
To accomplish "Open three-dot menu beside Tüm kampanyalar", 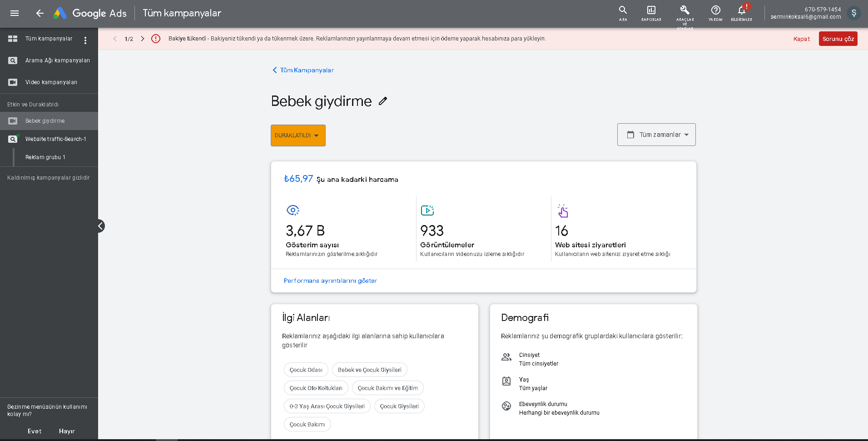I will 85,40.
